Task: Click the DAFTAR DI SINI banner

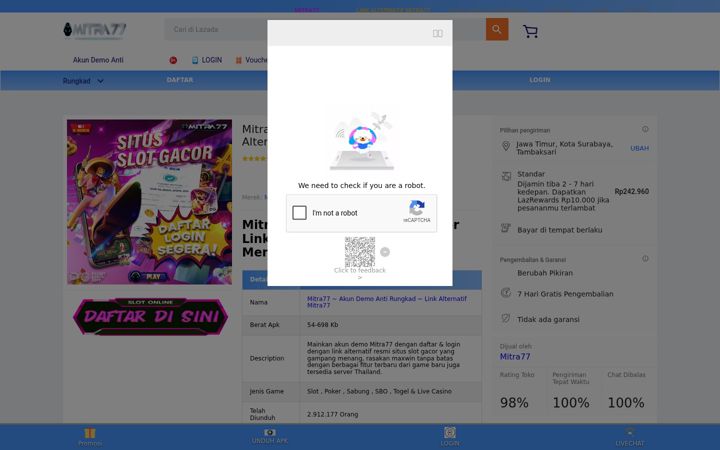Action: (150, 316)
